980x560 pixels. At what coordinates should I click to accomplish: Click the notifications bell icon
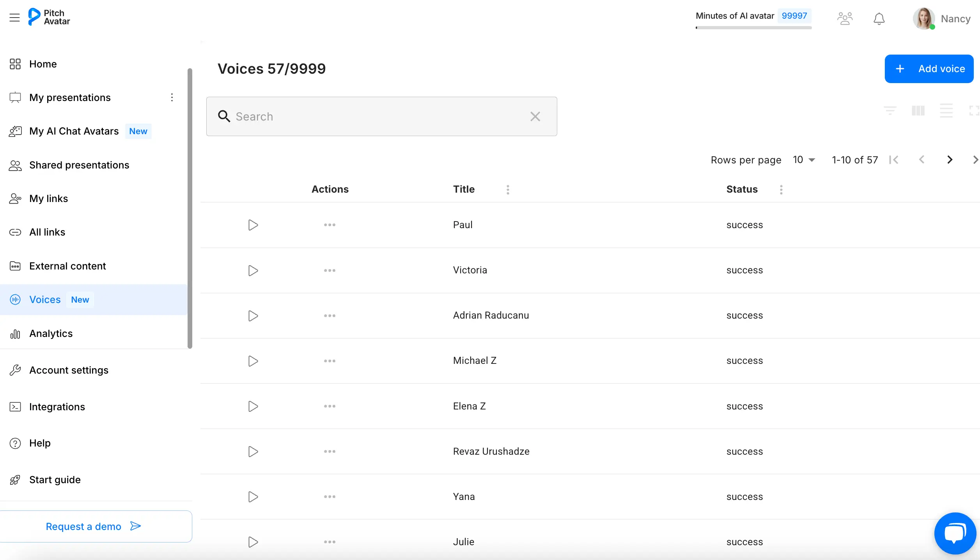pyautogui.click(x=879, y=19)
